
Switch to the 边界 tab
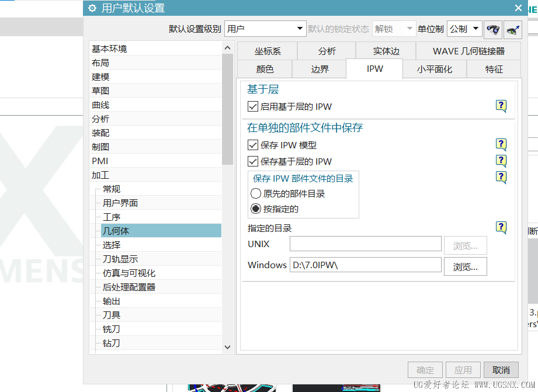320,69
